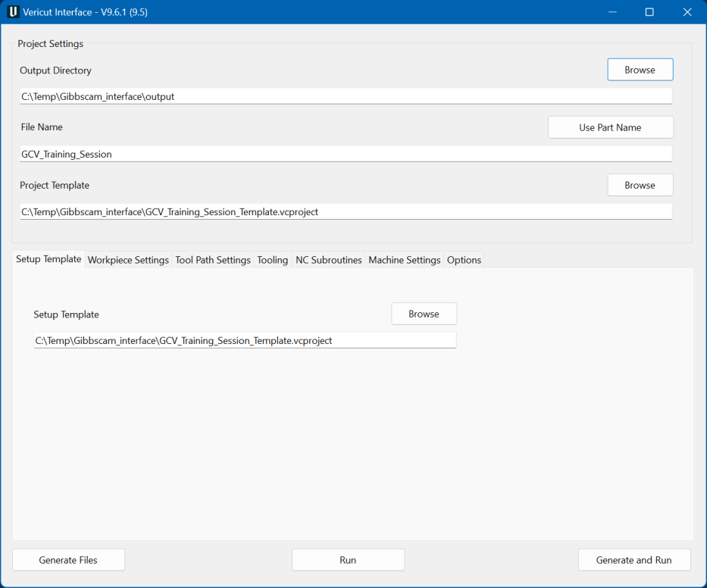Click the Vericut logo icon in title bar
Screen dimensions: 707x588
tap(13, 11)
